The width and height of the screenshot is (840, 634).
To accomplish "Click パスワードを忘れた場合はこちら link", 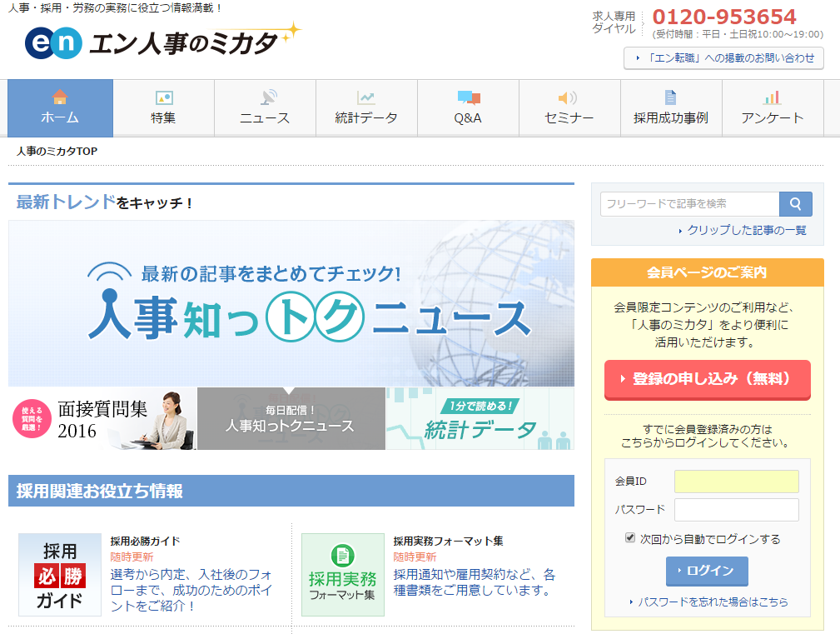I will [x=712, y=602].
